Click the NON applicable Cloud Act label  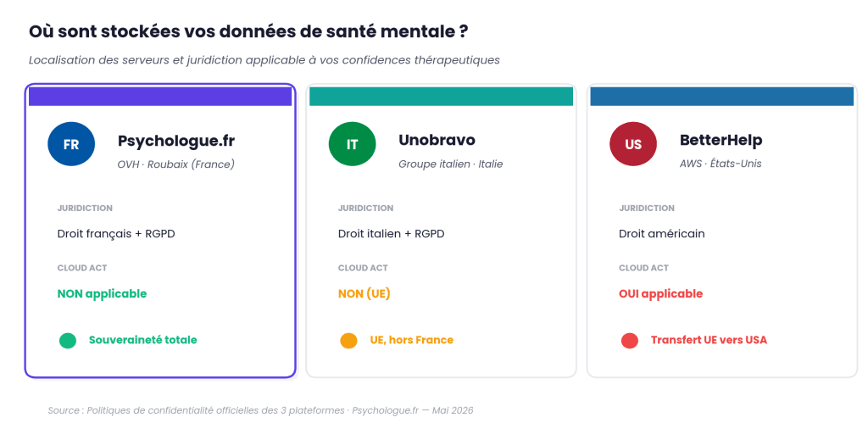[x=102, y=293]
